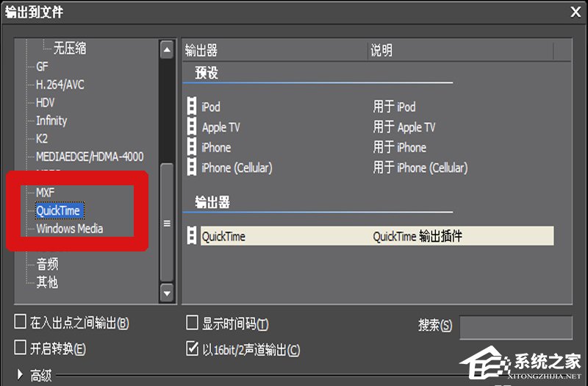Select K2 in the format tree
Viewport: 588px width, 386px height.
coord(42,138)
